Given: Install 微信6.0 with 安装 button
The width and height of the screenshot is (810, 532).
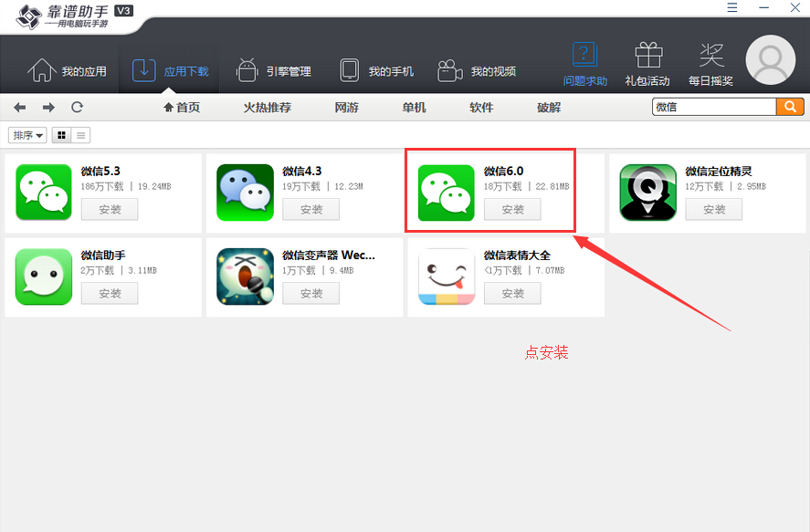Looking at the screenshot, I should click(x=512, y=209).
